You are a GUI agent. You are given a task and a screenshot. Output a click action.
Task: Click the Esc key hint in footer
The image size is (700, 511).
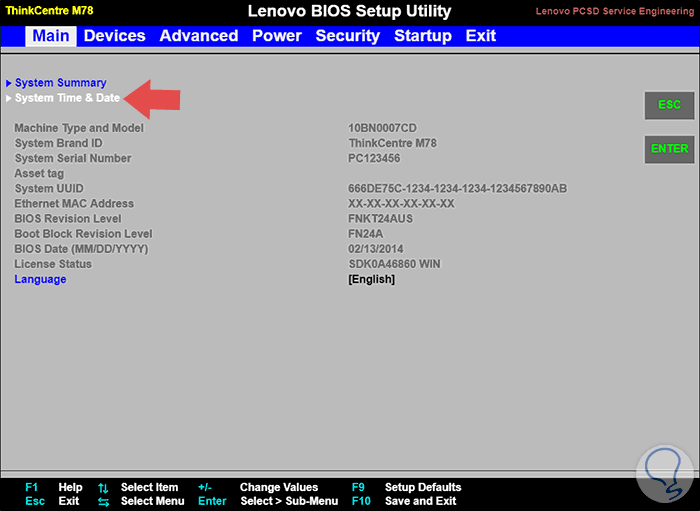click(35, 501)
